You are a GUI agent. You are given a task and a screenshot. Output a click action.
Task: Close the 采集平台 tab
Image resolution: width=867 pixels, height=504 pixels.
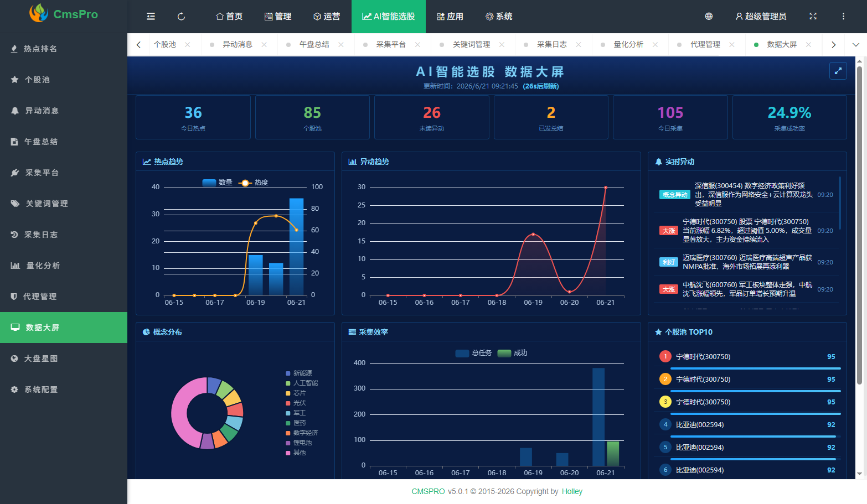(417, 45)
